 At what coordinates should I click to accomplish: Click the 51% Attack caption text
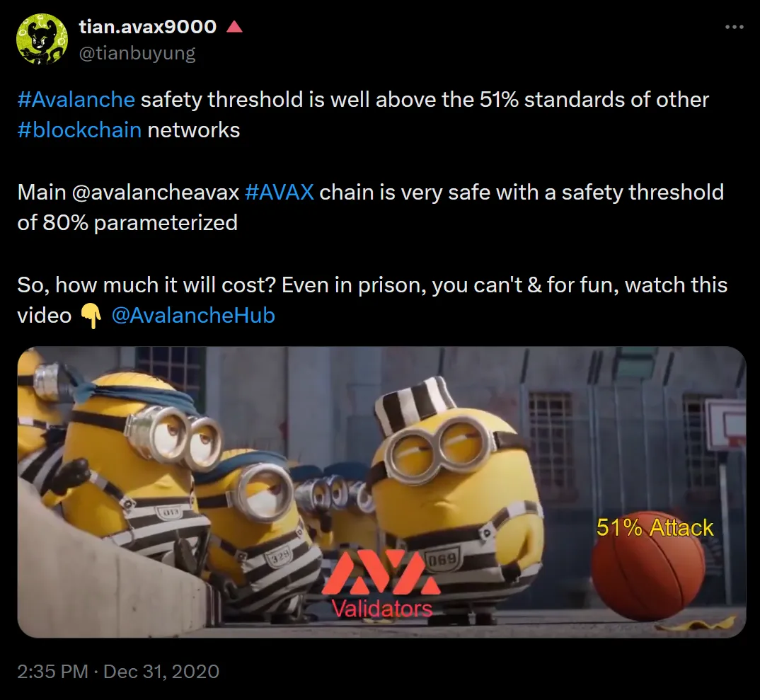(x=655, y=527)
